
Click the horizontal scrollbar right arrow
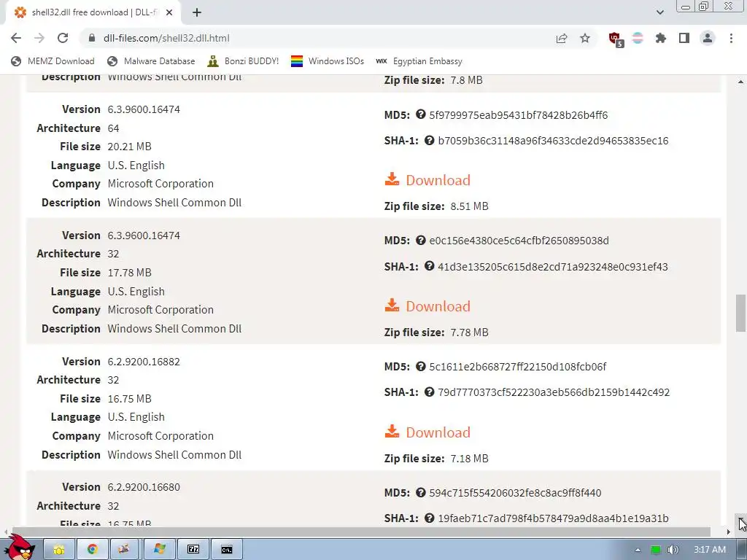tap(729, 532)
